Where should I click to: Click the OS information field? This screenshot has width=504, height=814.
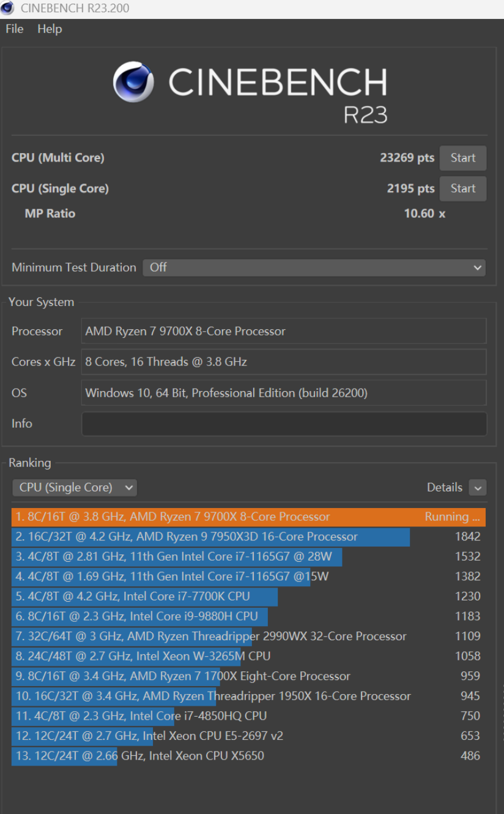click(284, 393)
